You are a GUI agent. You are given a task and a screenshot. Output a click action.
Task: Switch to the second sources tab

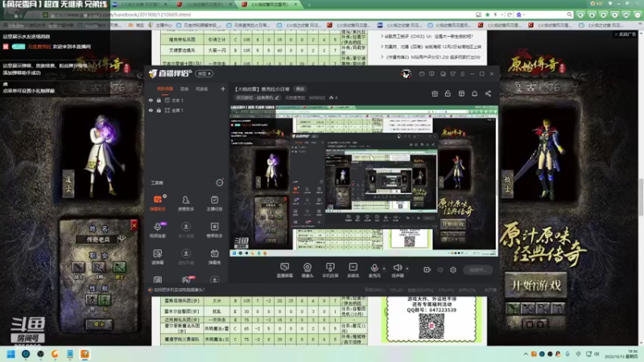tap(184, 89)
